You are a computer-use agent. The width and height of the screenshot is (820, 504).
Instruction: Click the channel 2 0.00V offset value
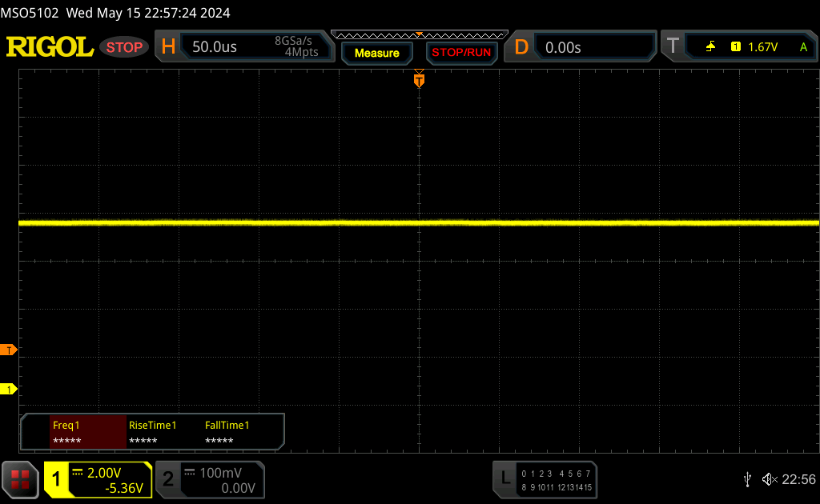pyautogui.click(x=239, y=488)
